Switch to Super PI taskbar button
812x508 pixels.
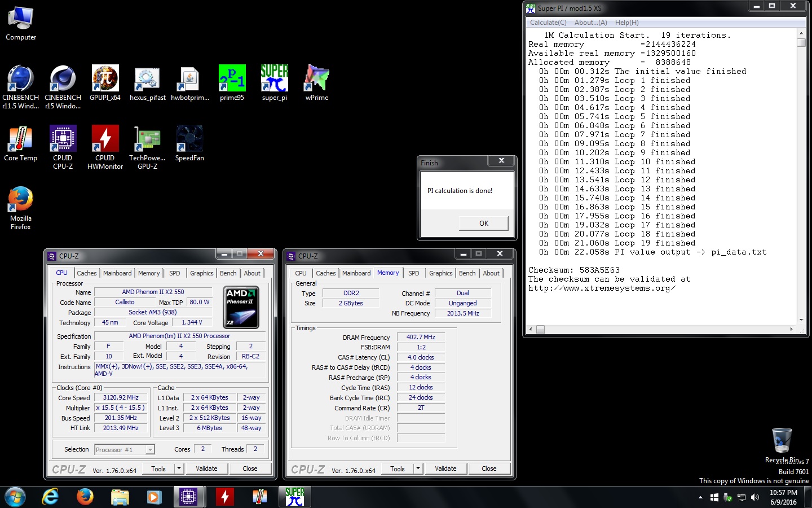294,497
